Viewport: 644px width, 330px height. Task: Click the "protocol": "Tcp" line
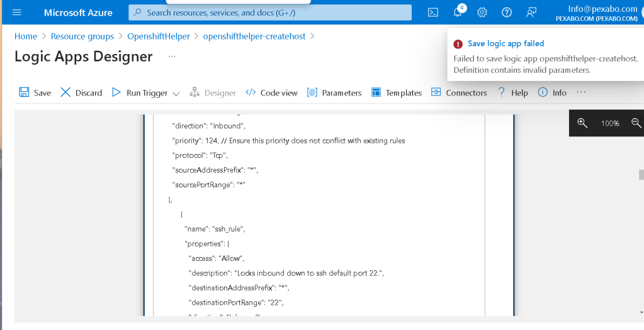pos(200,155)
